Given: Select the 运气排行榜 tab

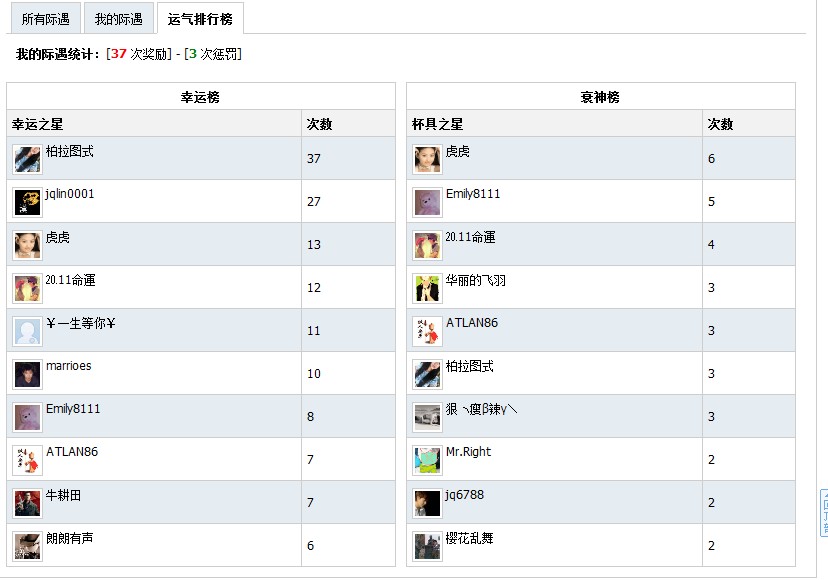Looking at the screenshot, I should [200, 19].
